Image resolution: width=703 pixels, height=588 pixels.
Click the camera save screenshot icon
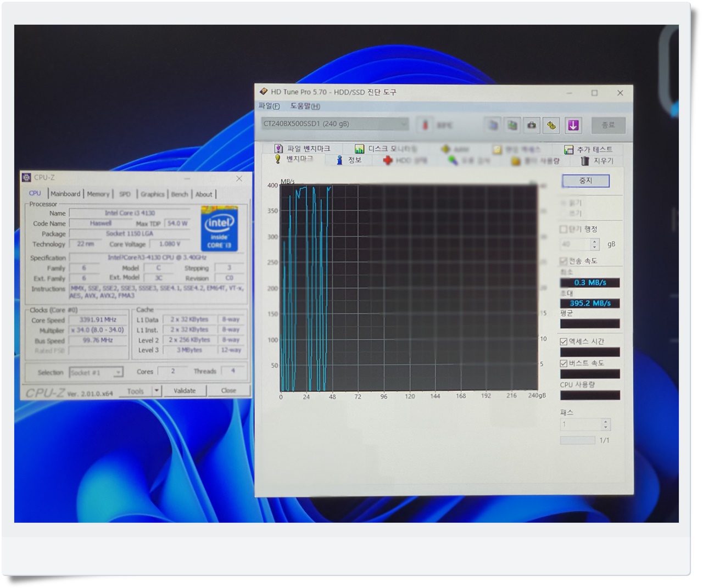click(532, 125)
